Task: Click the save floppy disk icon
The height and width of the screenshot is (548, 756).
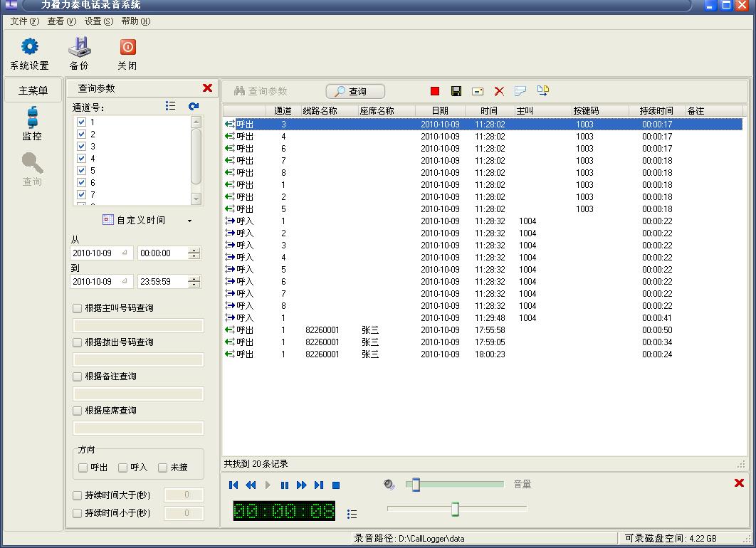Action: point(456,91)
